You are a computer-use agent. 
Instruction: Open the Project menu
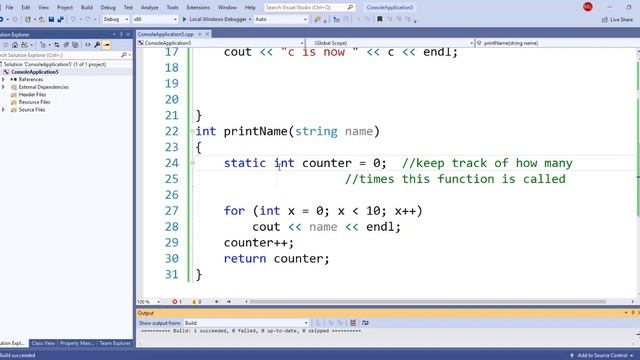tap(64, 7)
